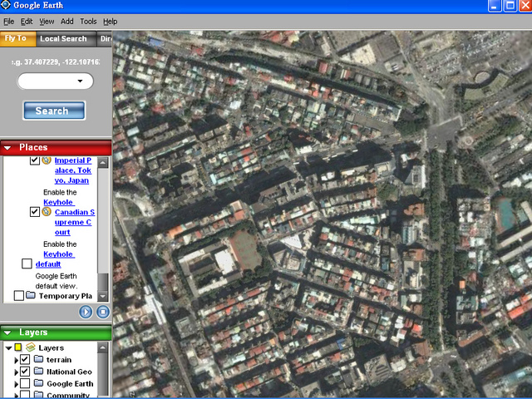Check the Google Earth layer checkbox
The width and height of the screenshot is (532, 399).
coord(25,383)
